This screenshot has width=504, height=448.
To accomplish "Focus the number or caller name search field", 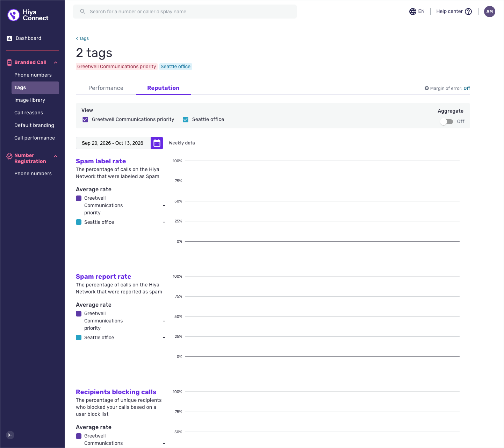I will pos(185,12).
